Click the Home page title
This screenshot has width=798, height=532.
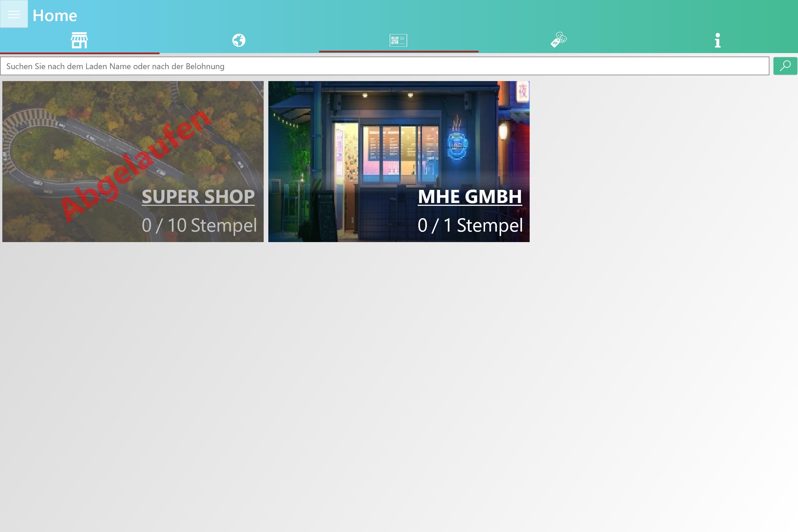click(x=55, y=16)
